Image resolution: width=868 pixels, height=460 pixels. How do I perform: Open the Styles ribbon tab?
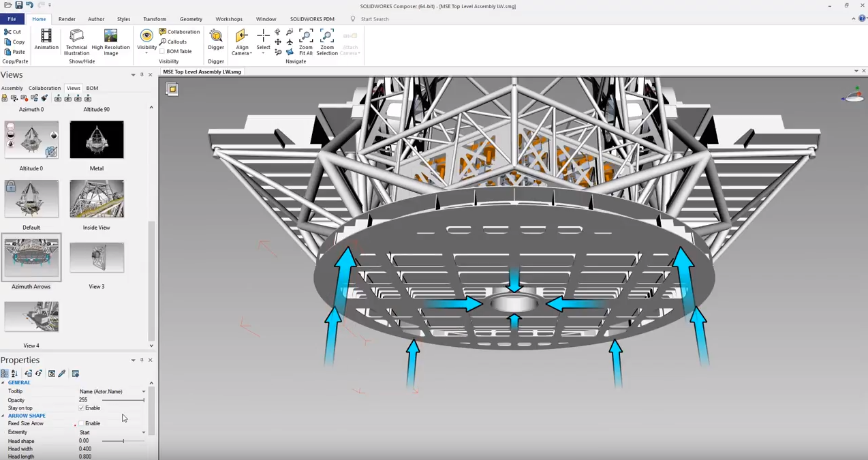123,19
